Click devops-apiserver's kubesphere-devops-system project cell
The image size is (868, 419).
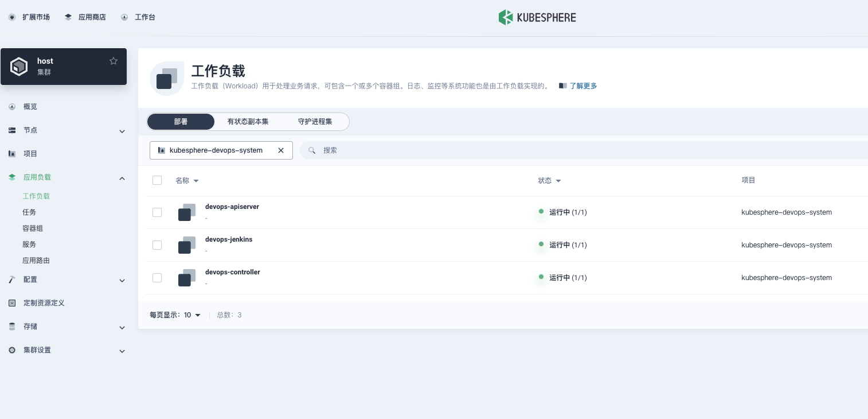(787, 212)
